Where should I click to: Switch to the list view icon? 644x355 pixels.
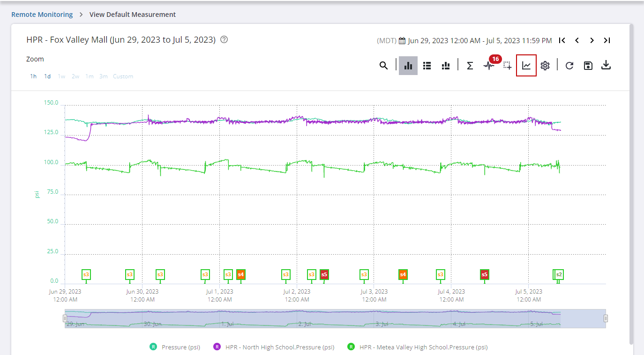427,66
